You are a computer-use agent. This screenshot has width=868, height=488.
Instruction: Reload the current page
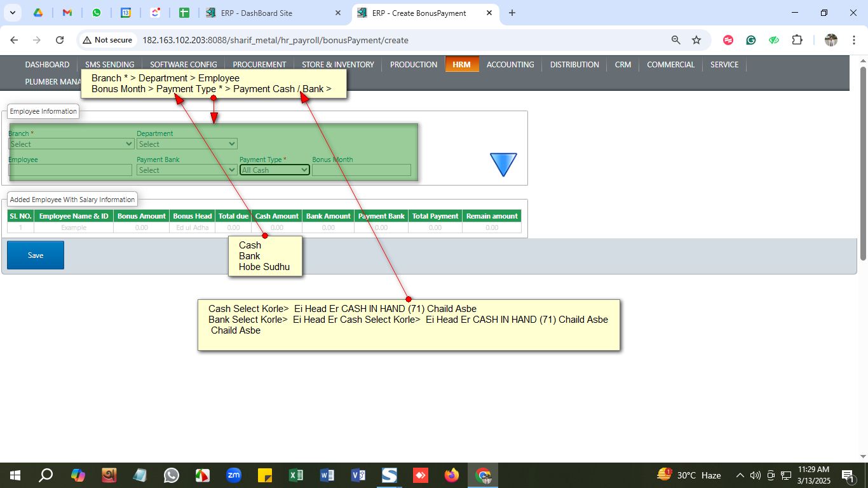[60, 40]
